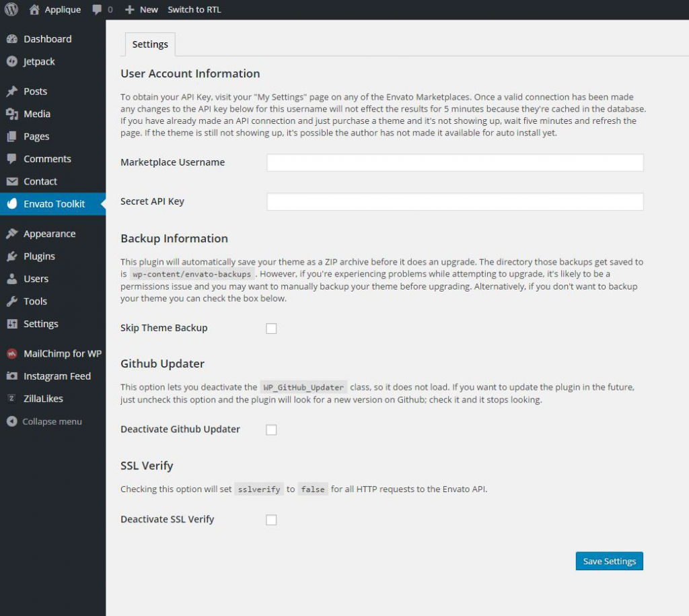Click the Save Settings button

coord(608,561)
